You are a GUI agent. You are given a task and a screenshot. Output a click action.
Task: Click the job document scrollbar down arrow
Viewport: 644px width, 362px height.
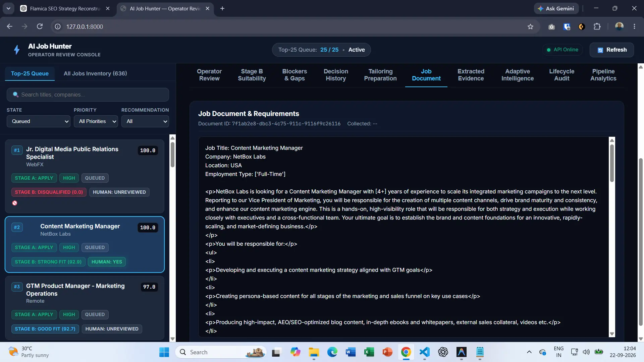pyautogui.click(x=612, y=334)
